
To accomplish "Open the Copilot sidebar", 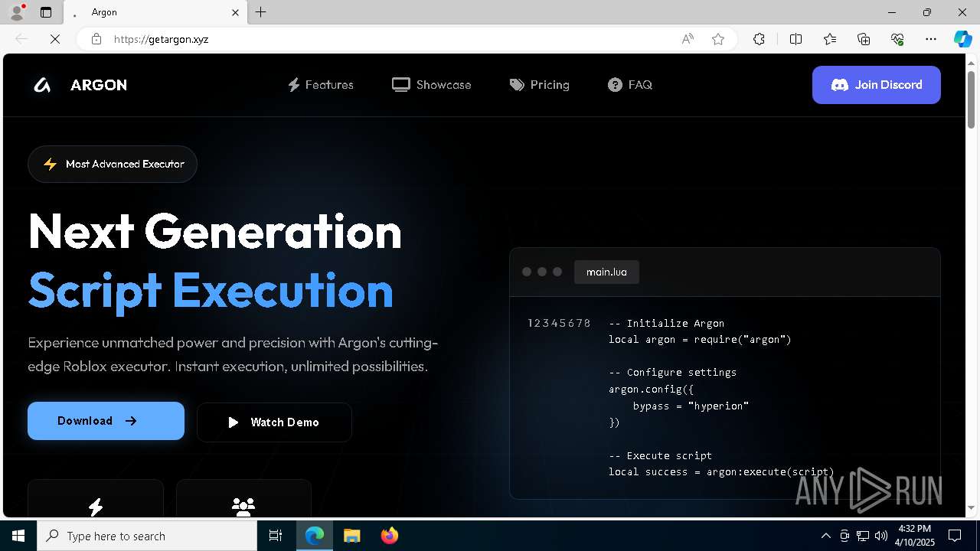I will pos(962,39).
